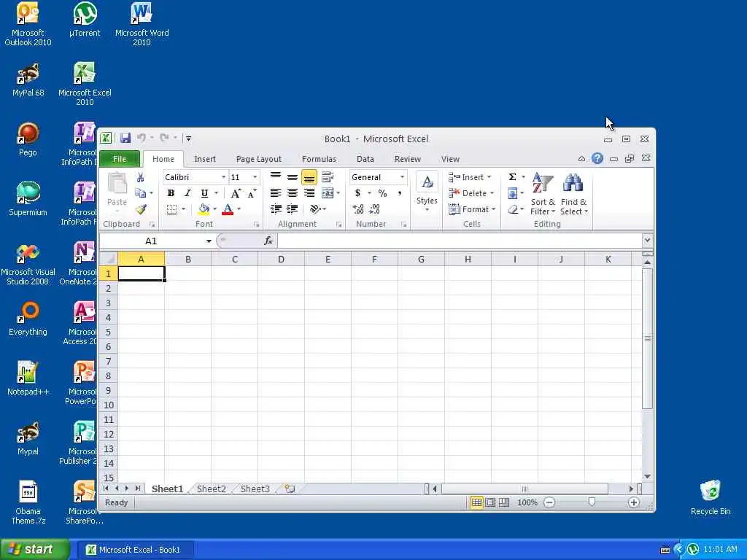
Task: Align text right in cell
Action: tap(309, 192)
